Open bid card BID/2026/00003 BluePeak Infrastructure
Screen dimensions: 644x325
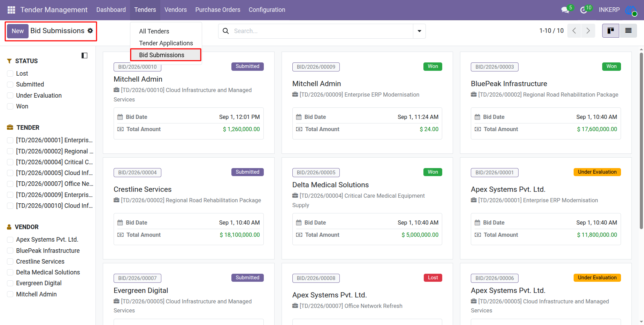pos(546,103)
